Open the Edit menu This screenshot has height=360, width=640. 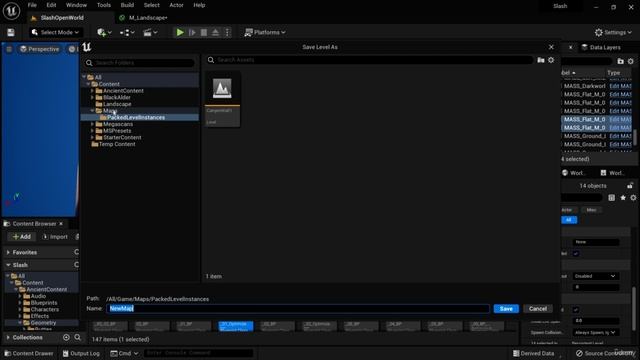51,5
